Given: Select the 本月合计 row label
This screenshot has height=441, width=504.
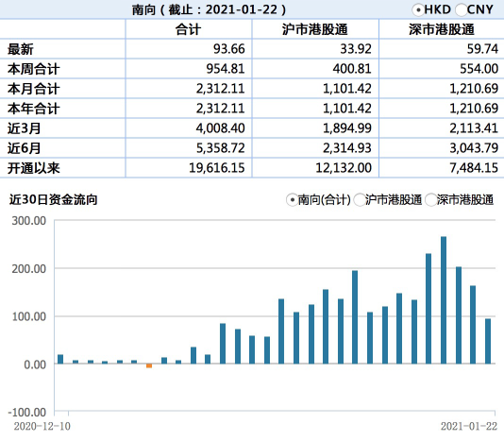Looking at the screenshot, I should click(x=34, y=89).
